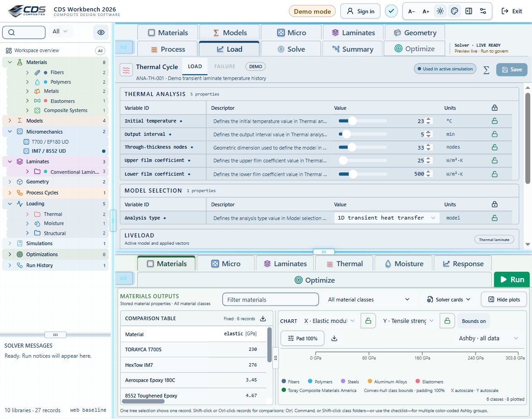Toggle lock for Through-thickness nodes row
532x419 pixels.
pyautogui.click(x=494, y=147)
